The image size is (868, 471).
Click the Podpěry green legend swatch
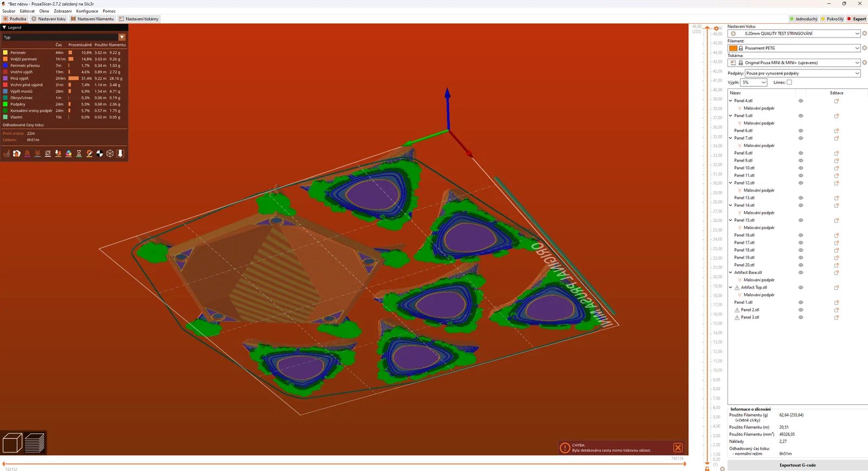point(5,104)
